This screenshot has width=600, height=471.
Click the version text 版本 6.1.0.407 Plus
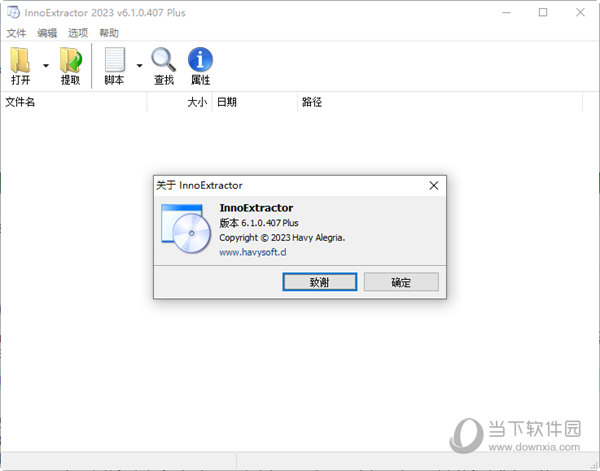259,223
